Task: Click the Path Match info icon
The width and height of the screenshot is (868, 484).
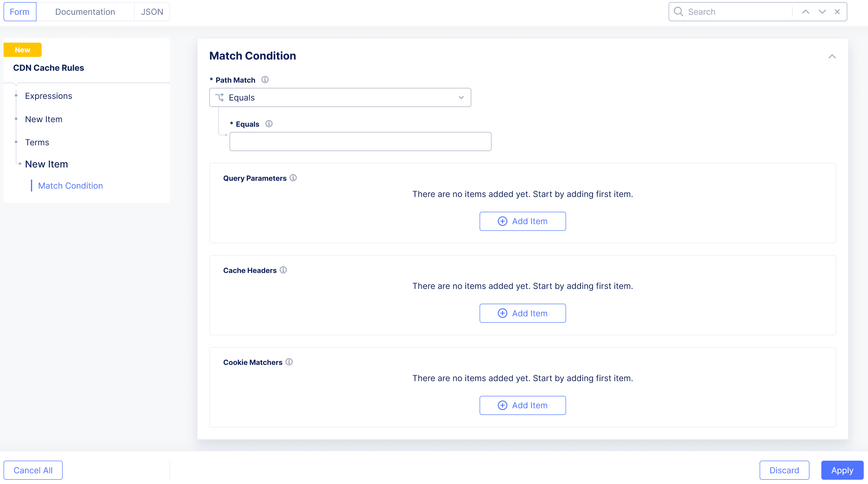Action: (x=265, y=80)
